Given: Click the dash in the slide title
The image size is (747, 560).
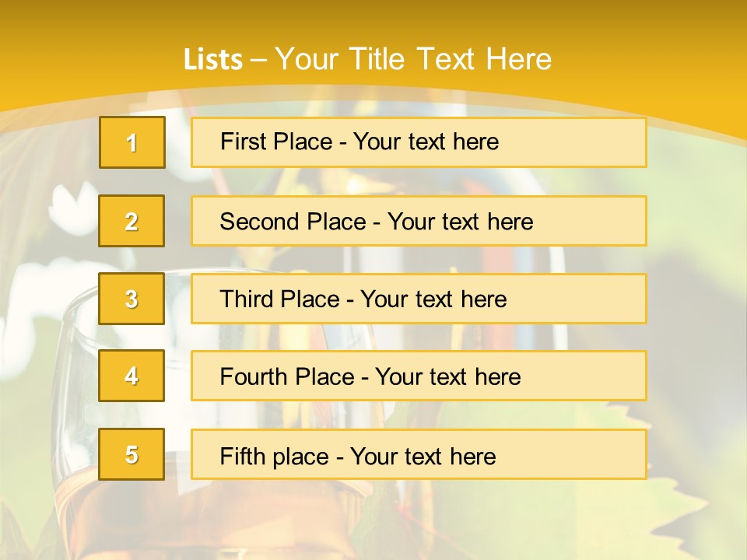Looking at the screenshot, I should point(258,60).
